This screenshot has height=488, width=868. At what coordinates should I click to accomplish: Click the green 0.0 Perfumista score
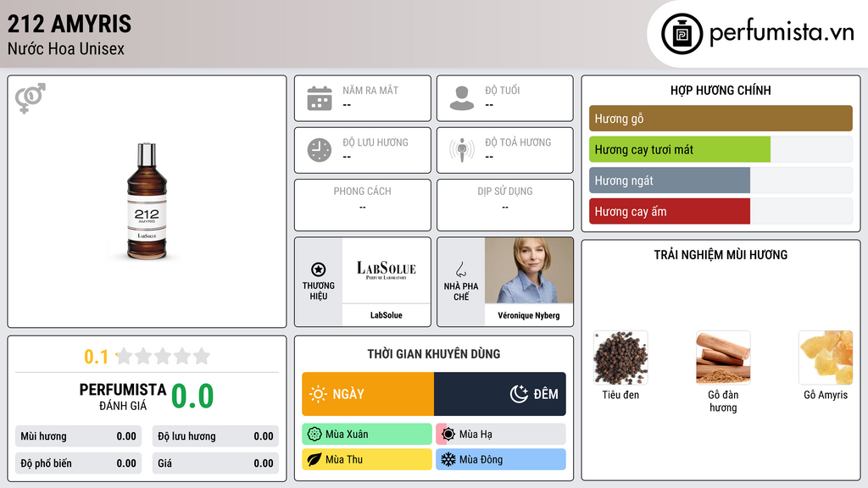coord(192,396)
